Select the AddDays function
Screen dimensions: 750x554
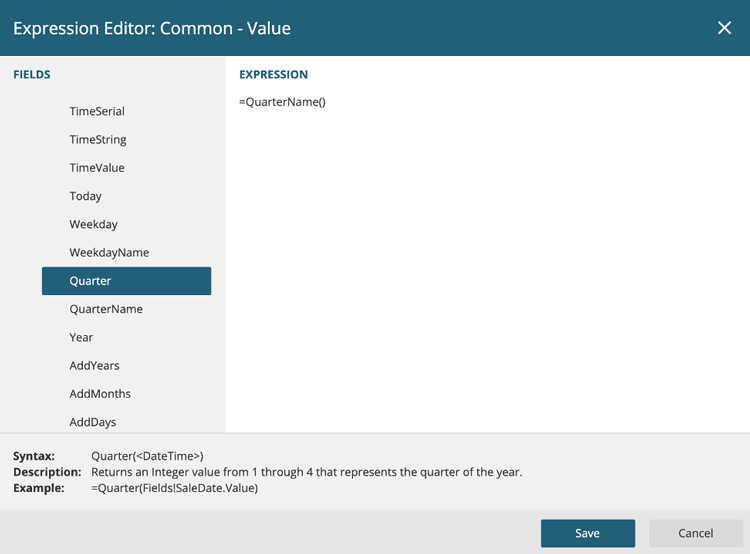(x=126, y=422)
